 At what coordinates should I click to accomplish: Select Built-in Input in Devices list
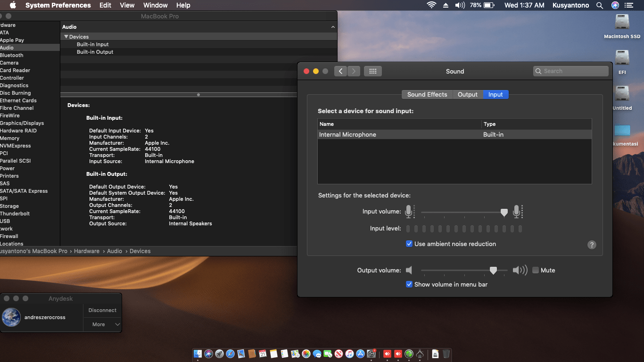93,44
